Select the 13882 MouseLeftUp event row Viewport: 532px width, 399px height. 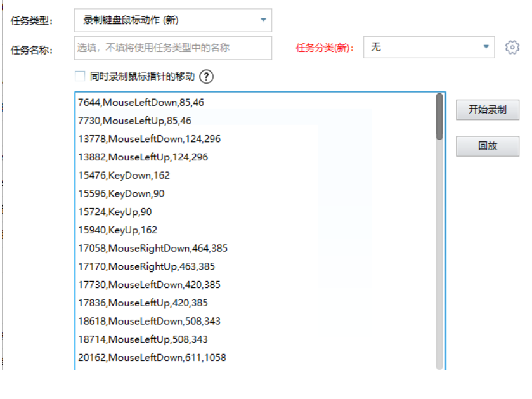(142, 157)
